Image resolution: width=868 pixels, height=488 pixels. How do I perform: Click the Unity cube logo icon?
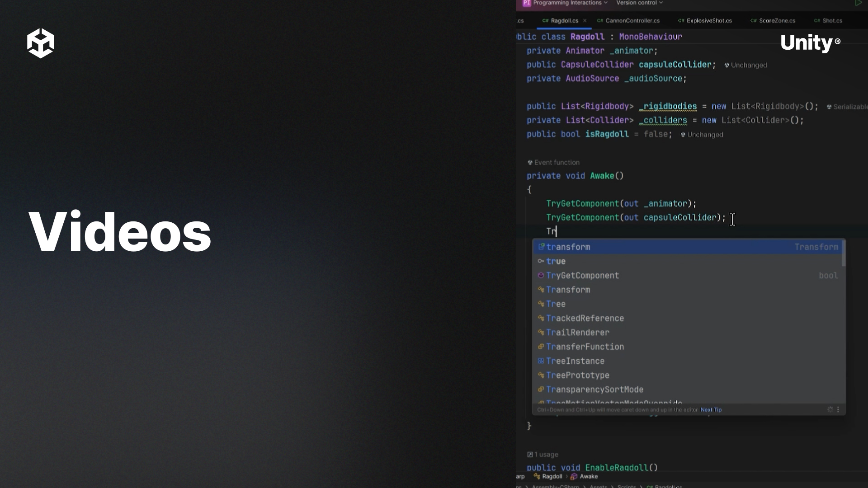pyautogui.click(x=41, y=43)
